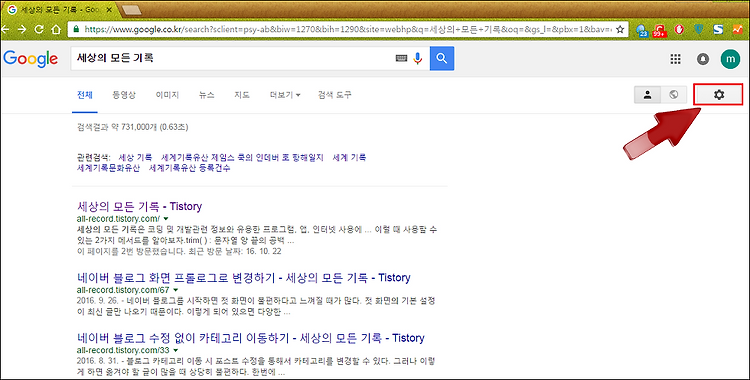Image resolution: width=750 pixels, height=380 pixels.
Task: Open the 검색 도구 options
Action: pyautogui.click(x=335, y=95)
